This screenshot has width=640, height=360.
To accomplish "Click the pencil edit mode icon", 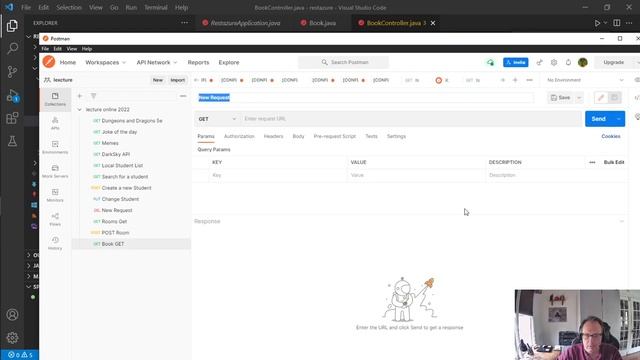I will (601, 98).
